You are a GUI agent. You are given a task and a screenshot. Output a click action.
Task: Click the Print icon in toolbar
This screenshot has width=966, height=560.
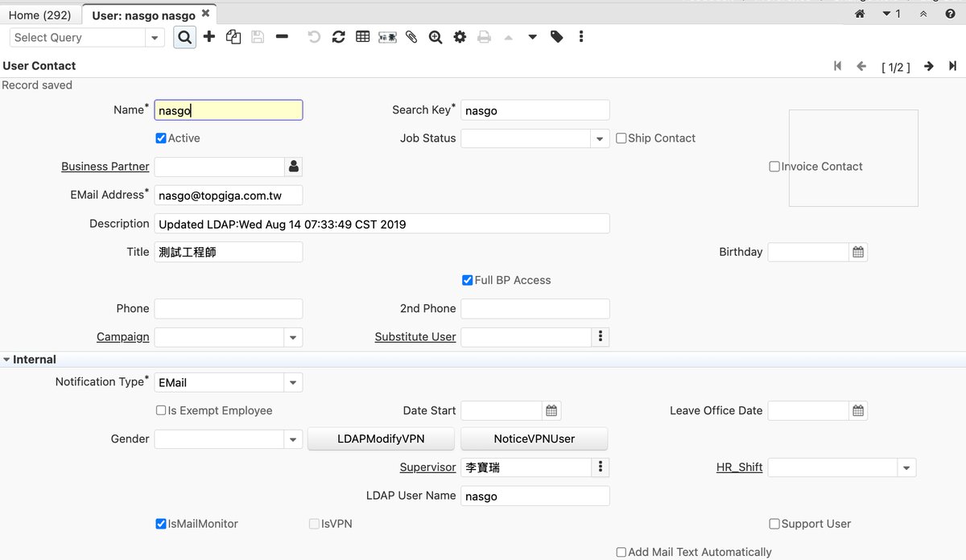484,37
